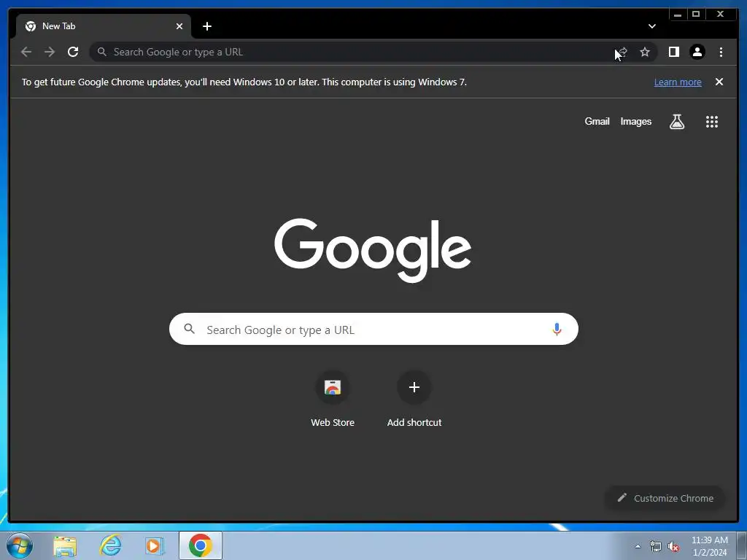The height and width of the screenshot is (560, 747).
Task: Open Search Labs flask icon
Action: pyautogui.click(x=676, y=122)
